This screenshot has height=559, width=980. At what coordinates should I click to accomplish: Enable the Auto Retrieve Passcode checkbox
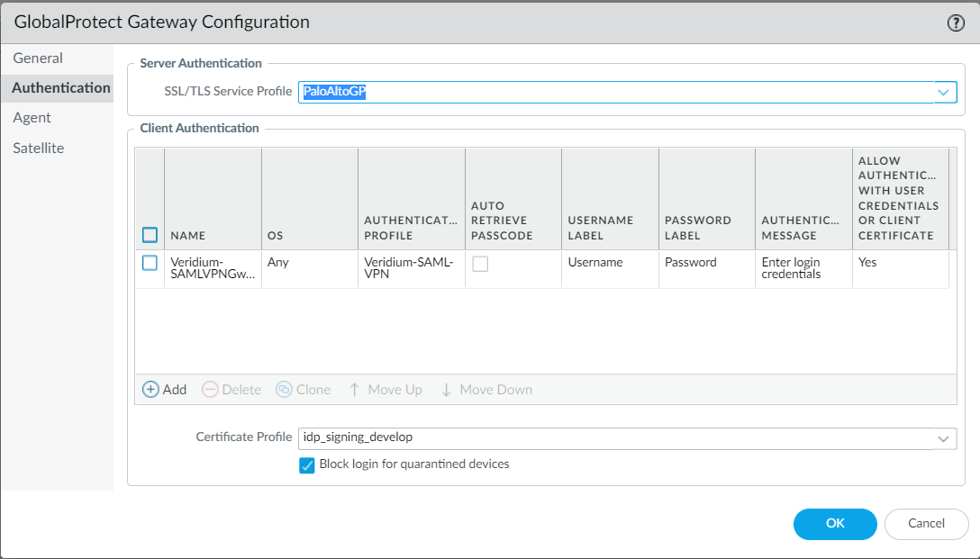point(481,264)
